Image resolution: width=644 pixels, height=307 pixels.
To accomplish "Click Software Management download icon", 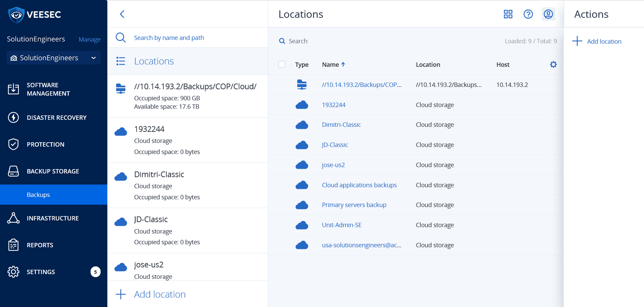I will pyautogui.click(x=13, y=89).
